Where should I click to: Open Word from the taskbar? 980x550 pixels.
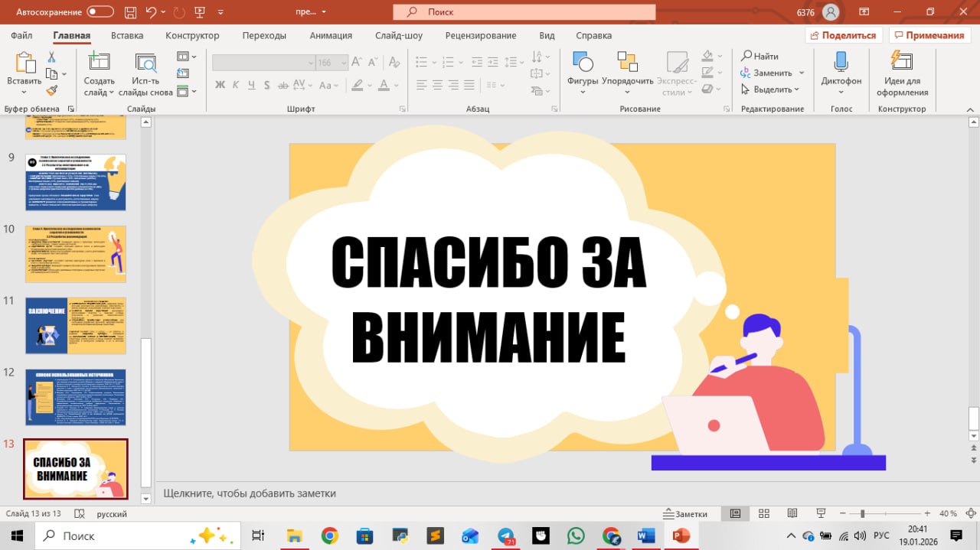tap(646, 535)
